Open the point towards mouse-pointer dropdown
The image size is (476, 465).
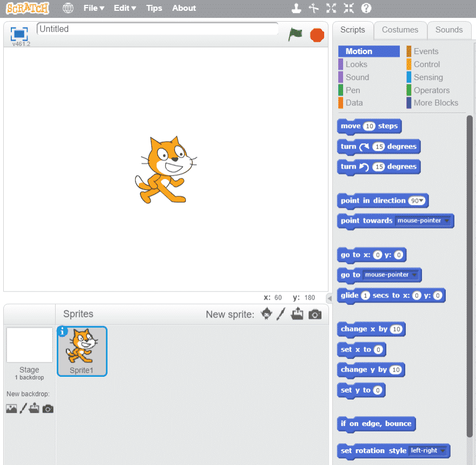tap(446, 221)
